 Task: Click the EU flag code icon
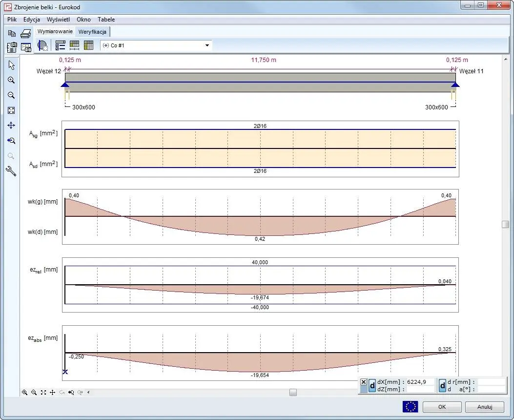[x=410, y=406]
